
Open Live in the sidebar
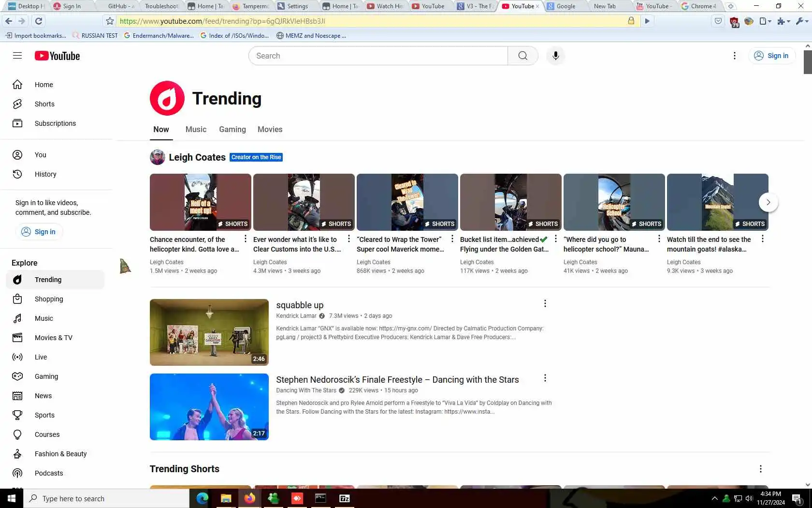click(x=56, y=357)
